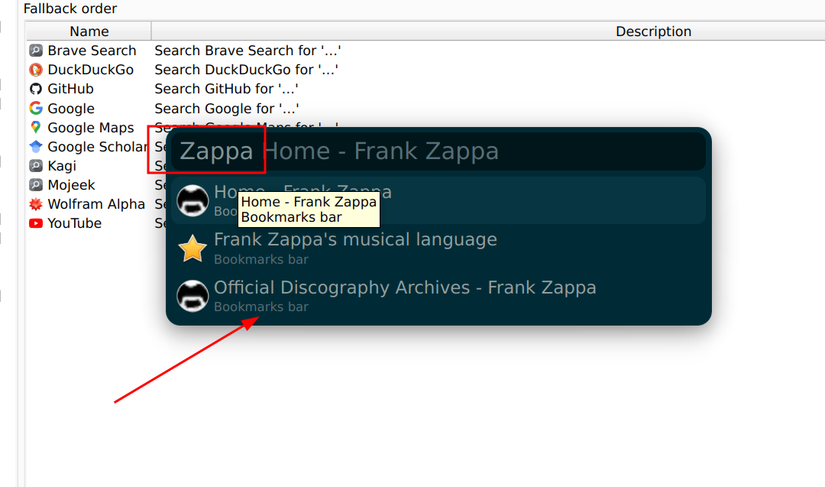
Task: Select the Google row name
Action: 71,108
